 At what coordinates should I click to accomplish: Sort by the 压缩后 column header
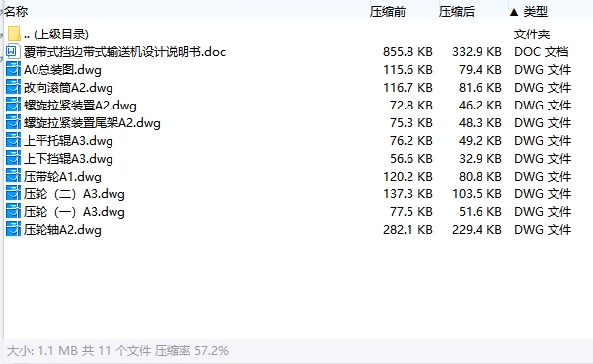tap(457, 12)
